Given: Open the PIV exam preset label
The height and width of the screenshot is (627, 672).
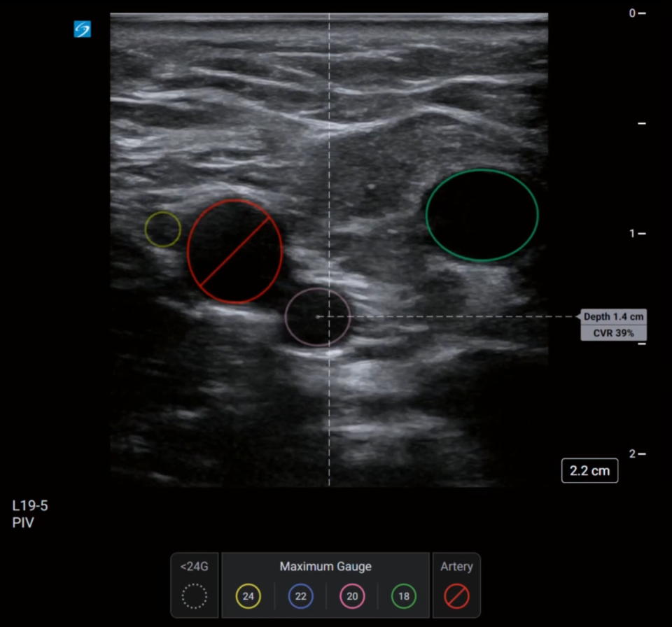Looking at the screenshot, I should pyautogui.click(x=22, y=522).
